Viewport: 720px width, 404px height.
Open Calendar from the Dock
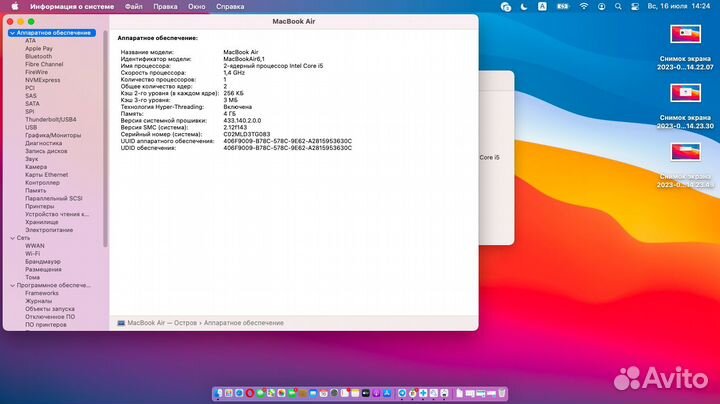tap(324, 393)
